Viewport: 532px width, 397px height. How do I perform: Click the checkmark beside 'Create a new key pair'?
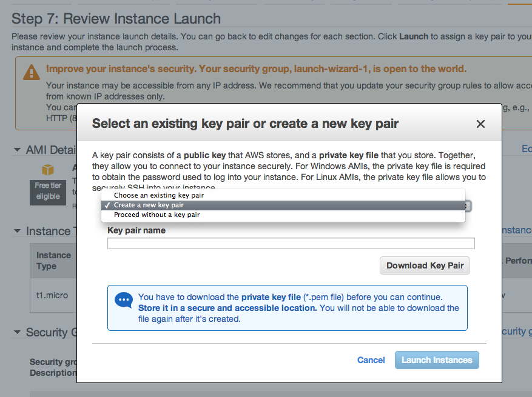pos(107,205)
